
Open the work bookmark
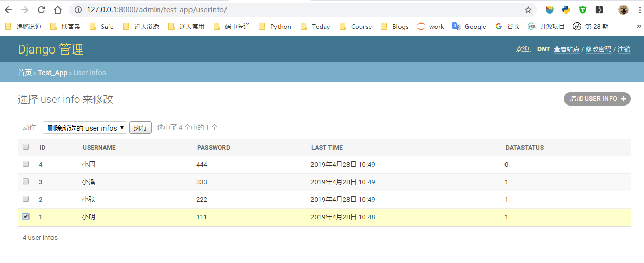(431, 26)
